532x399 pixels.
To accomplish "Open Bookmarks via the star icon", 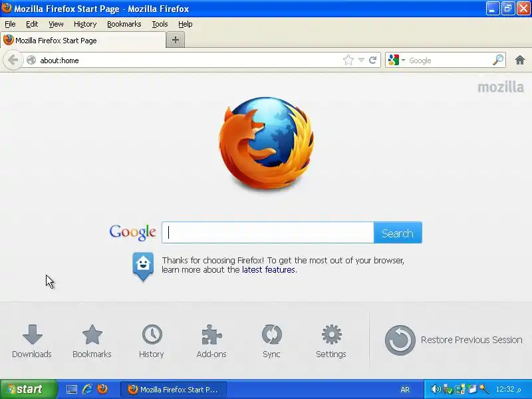I will click(x=92, y=334).
